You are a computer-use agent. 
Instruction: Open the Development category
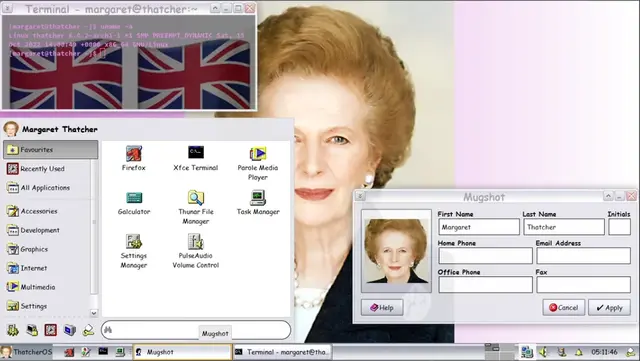click(x=48, y=230)
